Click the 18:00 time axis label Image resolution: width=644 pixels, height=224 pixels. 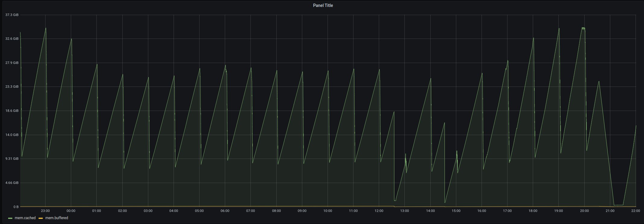pyautogui.click(x=533, y=211)
